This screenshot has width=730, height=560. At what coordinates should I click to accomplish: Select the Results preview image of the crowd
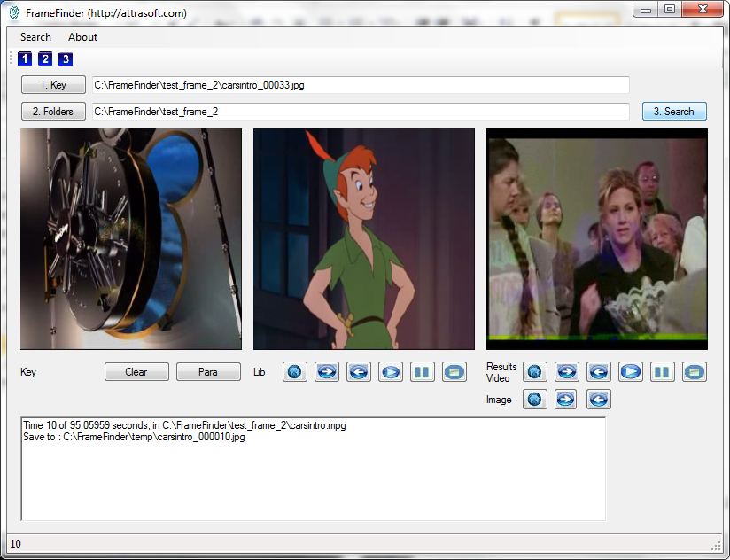tap(597, 239)
